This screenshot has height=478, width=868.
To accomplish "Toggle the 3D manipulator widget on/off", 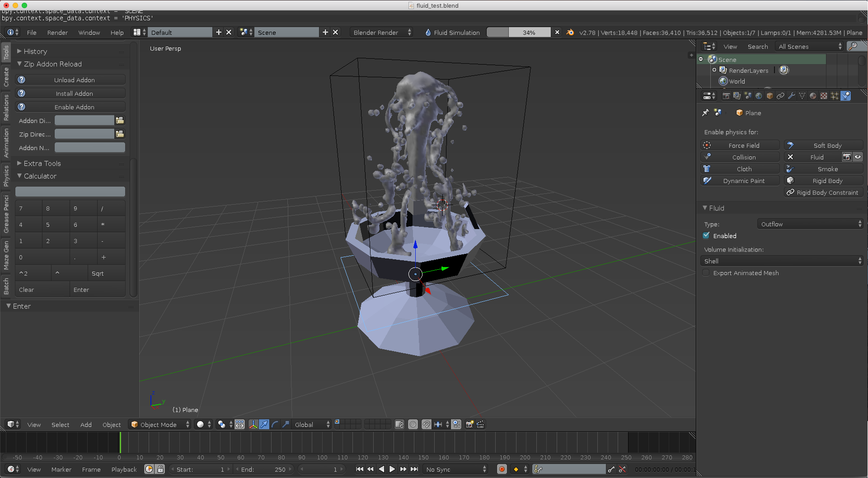I will [x=253, y=424].
